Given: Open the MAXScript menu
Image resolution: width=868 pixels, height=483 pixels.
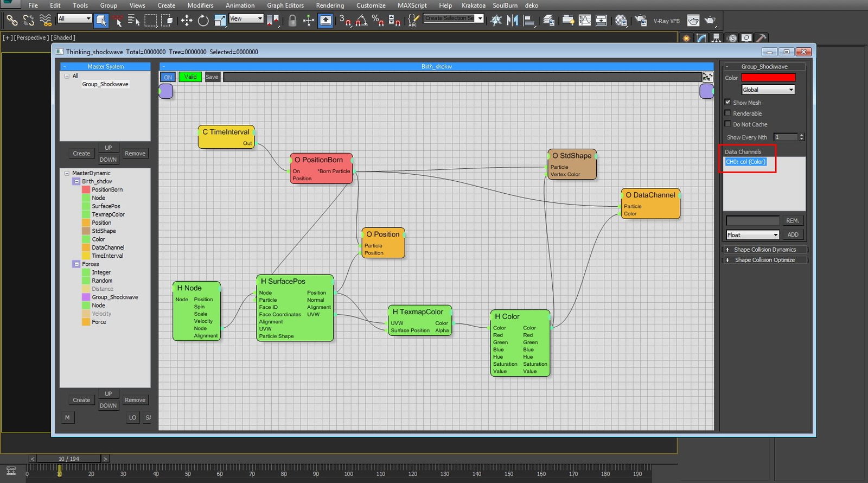Looking at the screenshot, I should point(412,5).
